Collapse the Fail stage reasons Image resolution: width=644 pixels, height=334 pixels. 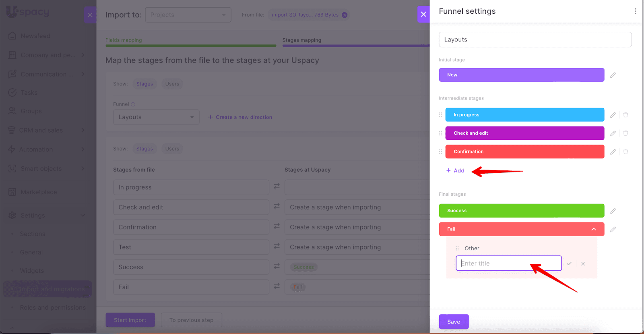pyautogui.click(x=594, y=229)
